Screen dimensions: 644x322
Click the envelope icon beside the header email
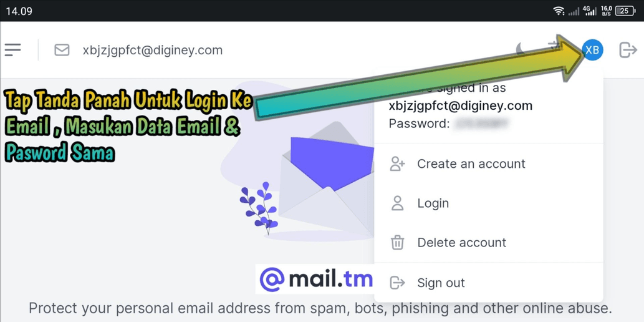(x=62, y=50)
